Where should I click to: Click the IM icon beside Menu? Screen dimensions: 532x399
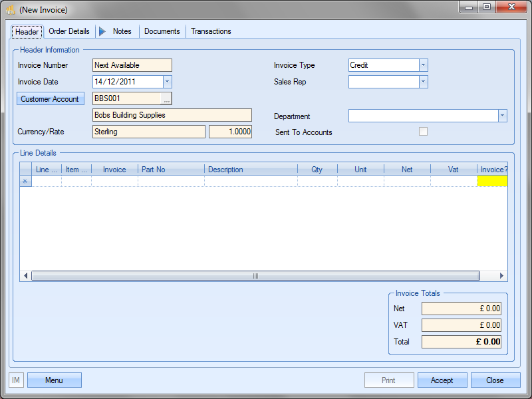(17, 380)
